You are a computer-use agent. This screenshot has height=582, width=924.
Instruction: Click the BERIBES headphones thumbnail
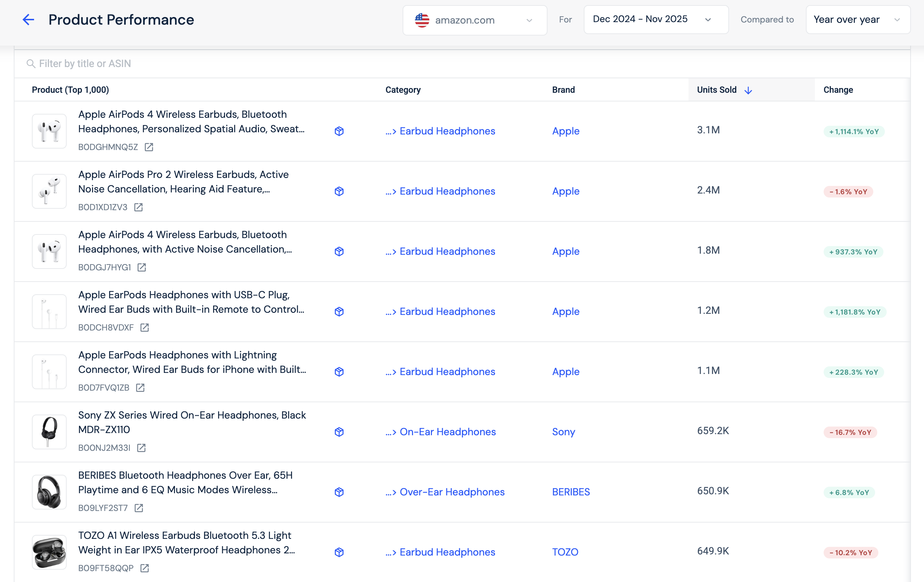tap(49, 492)
